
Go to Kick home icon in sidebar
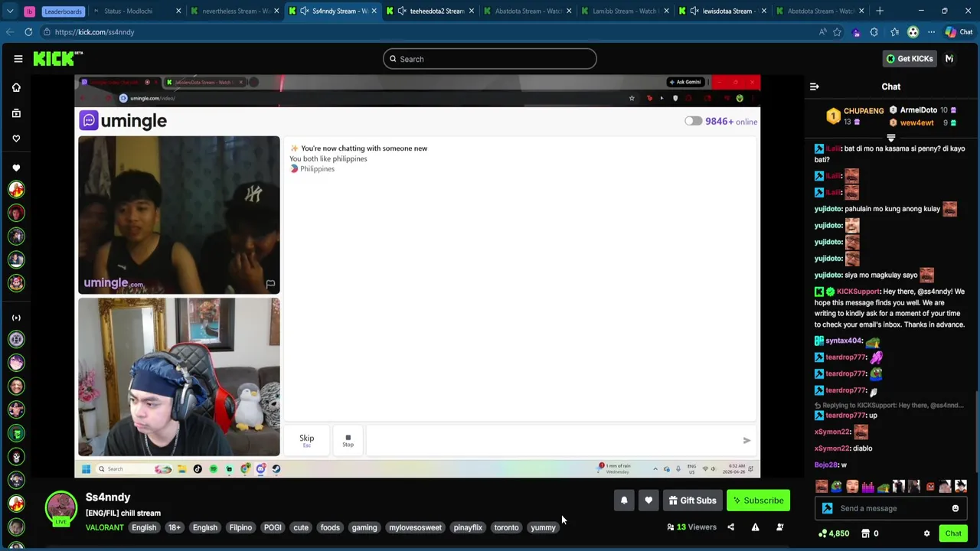(x=16, y=87)
